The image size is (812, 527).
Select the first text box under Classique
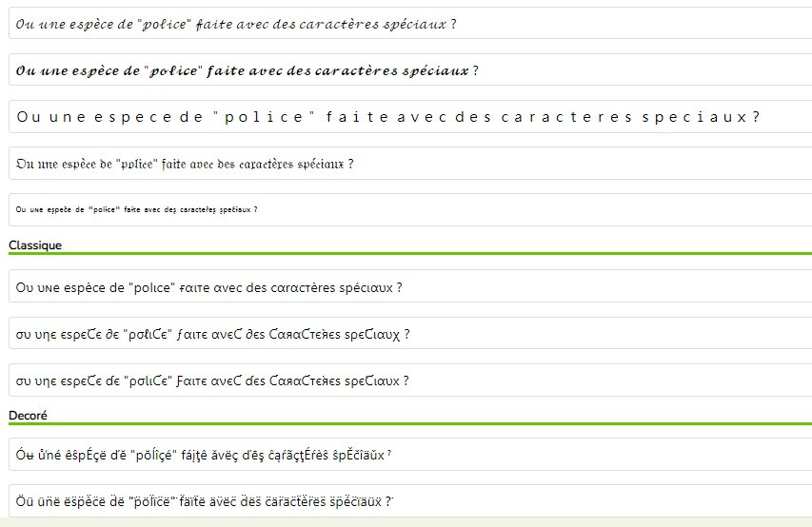tap(409, 286)
